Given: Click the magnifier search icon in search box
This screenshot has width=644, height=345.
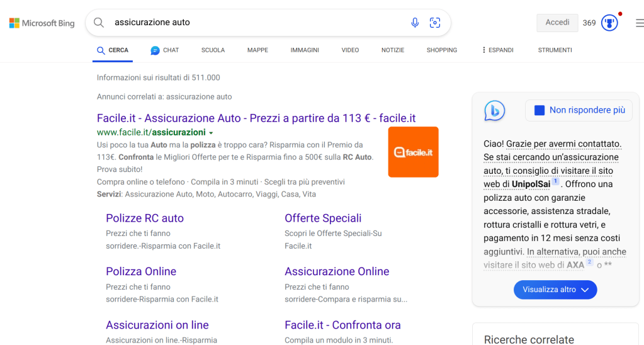Looking at the screenshot, I should [x=99, y=23].
